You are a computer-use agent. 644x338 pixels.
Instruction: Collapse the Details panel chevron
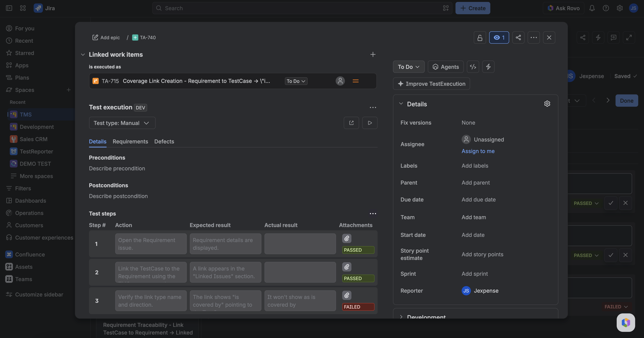click(401, 104)
